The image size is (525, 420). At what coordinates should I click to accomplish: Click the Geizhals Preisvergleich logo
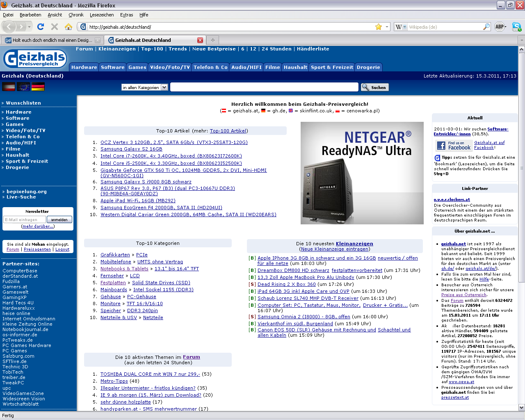(x=35, y=59)
